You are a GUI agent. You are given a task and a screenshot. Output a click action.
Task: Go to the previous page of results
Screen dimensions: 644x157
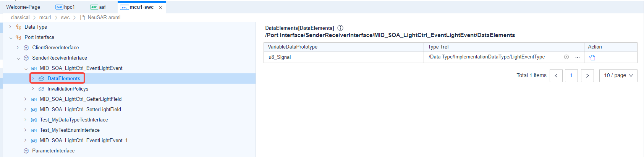pyautogui.click(x=556, y=76)
